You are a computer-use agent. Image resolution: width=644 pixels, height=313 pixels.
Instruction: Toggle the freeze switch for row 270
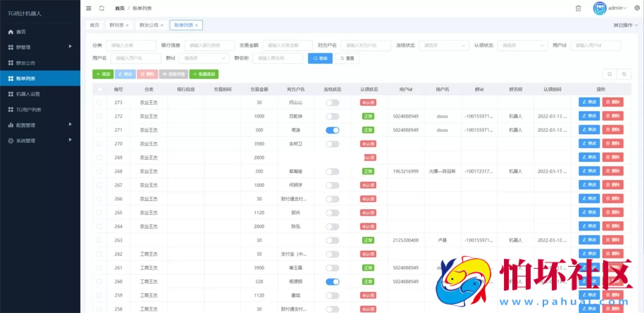[x=332, y=144]
